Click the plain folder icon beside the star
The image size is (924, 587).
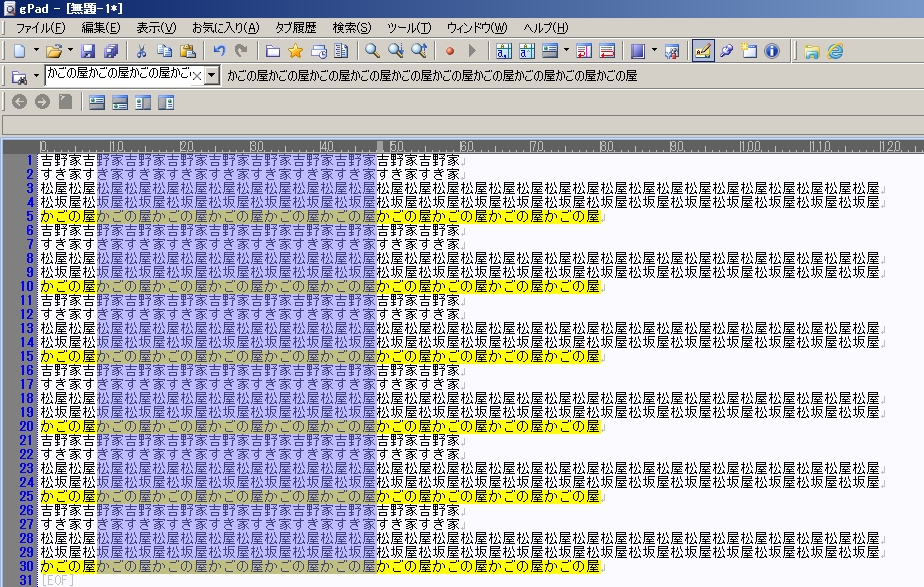point(272,51)
